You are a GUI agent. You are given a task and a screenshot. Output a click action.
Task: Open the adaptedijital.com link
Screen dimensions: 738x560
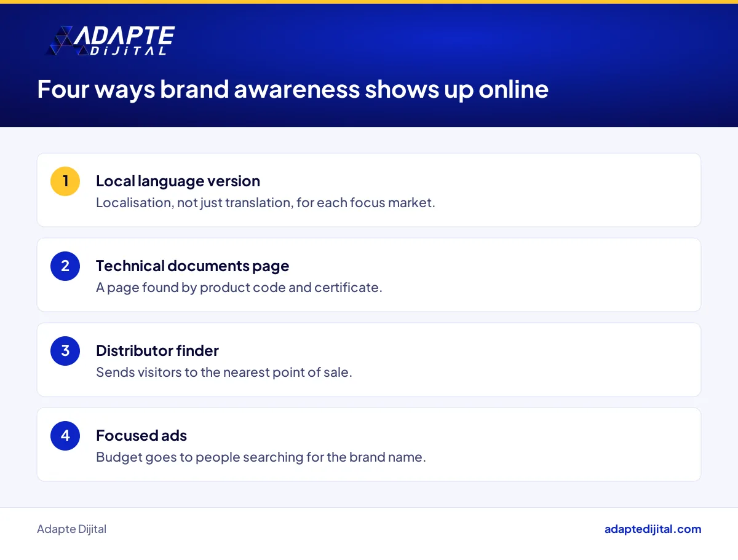pos(653,529)
